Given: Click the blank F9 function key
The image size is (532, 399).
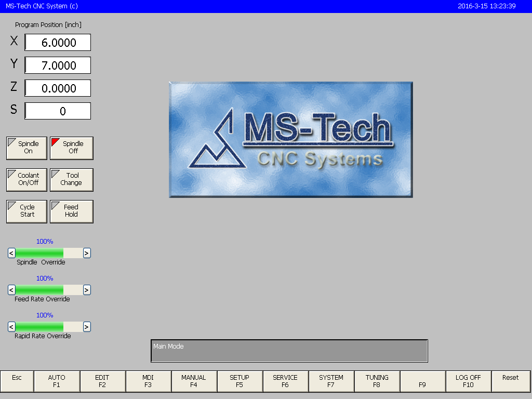Looking at the screenshot, I should 423,381.
